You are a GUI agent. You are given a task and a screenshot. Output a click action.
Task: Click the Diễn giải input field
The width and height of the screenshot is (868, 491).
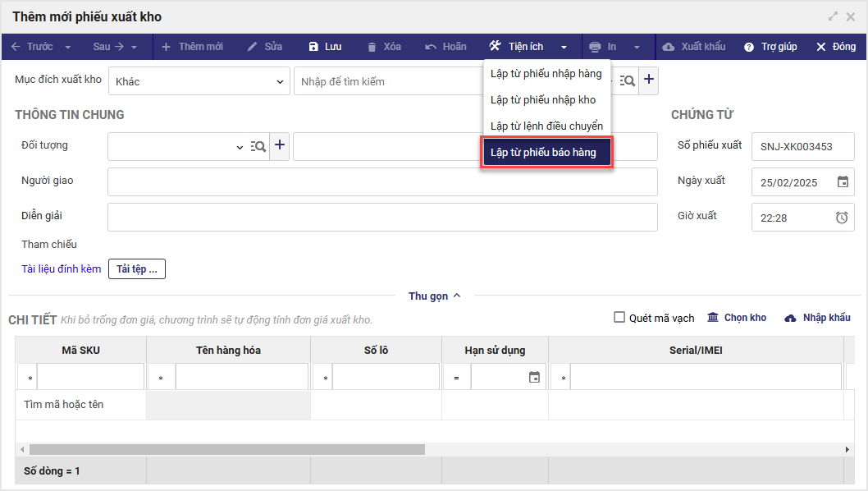(382, 217)
